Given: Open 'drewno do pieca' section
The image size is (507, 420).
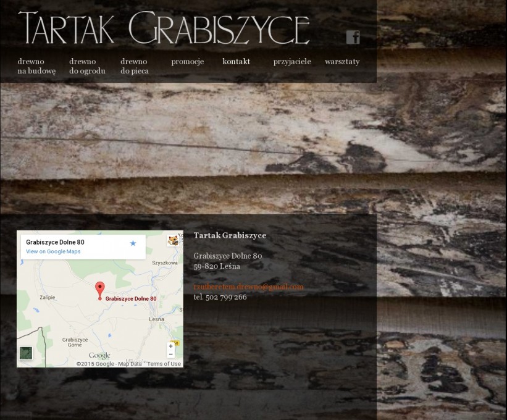Looking at the screenshot, I should coord(135,66).
